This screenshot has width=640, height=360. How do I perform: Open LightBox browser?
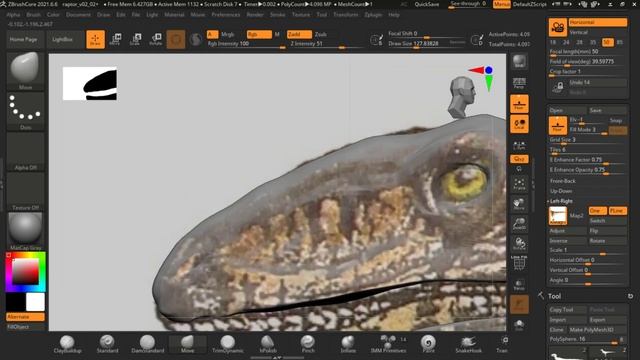click(x=62, y=39)
